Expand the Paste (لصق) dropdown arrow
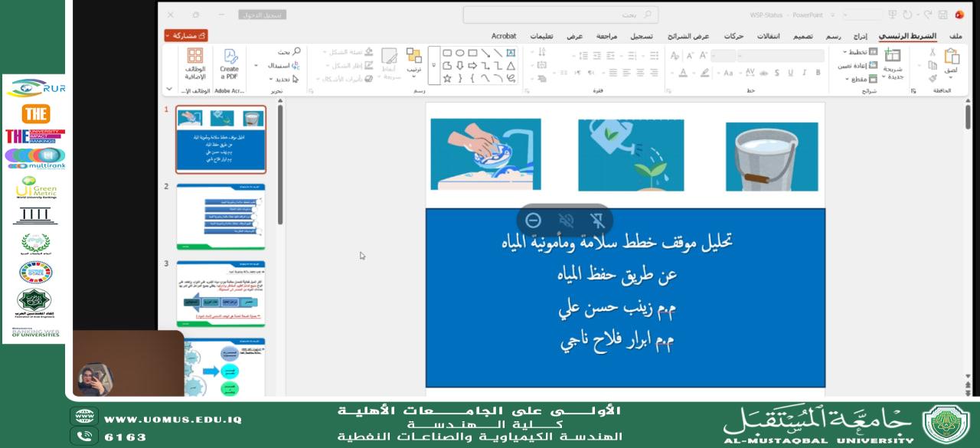 coord(950,77)
